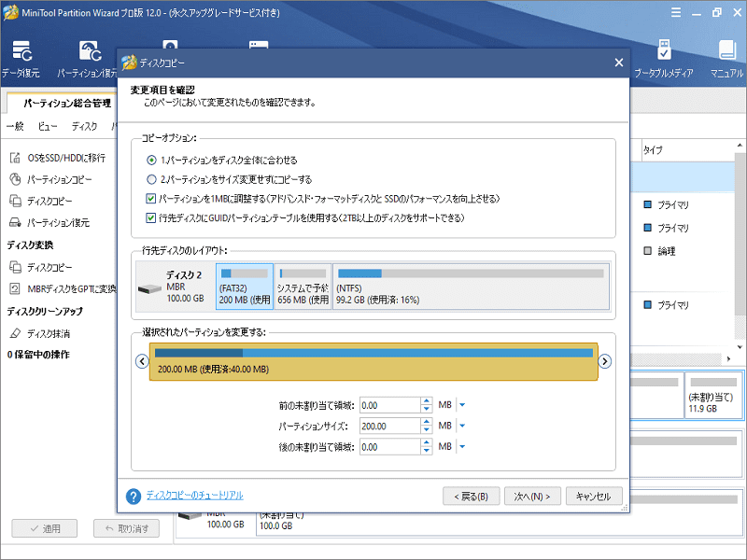Click the キャンセル cancel button
Viewport: 747px width, 560px height.
click(x=594, y=497)
